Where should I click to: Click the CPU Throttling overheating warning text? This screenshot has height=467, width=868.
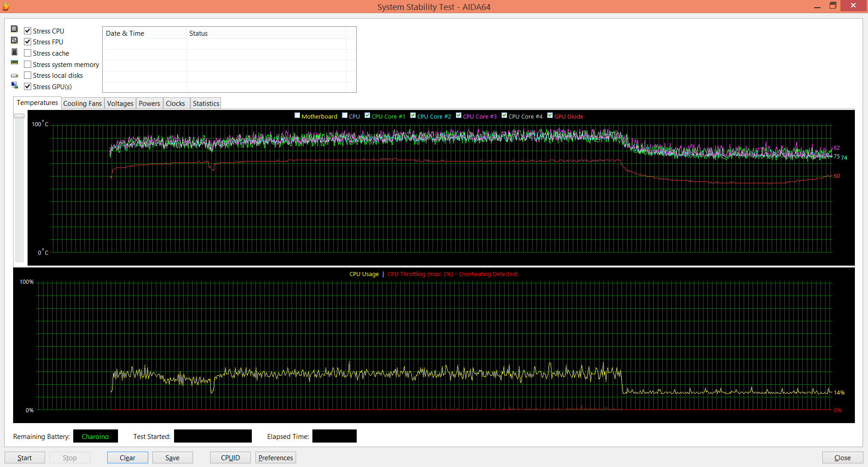[x=453, y=274]
